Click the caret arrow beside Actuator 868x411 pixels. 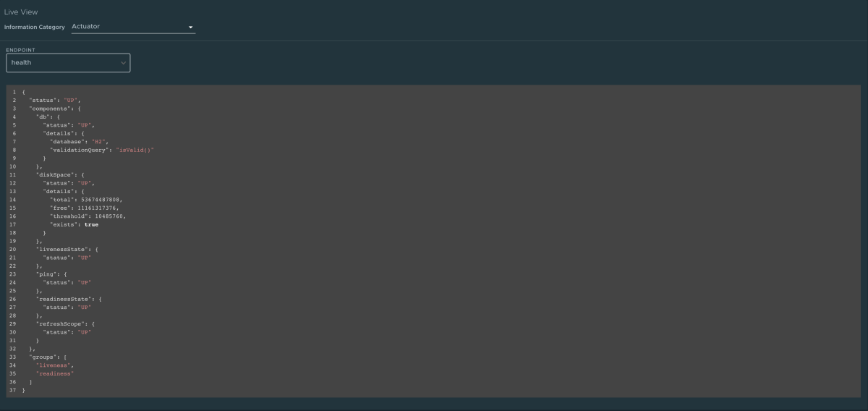191,27
